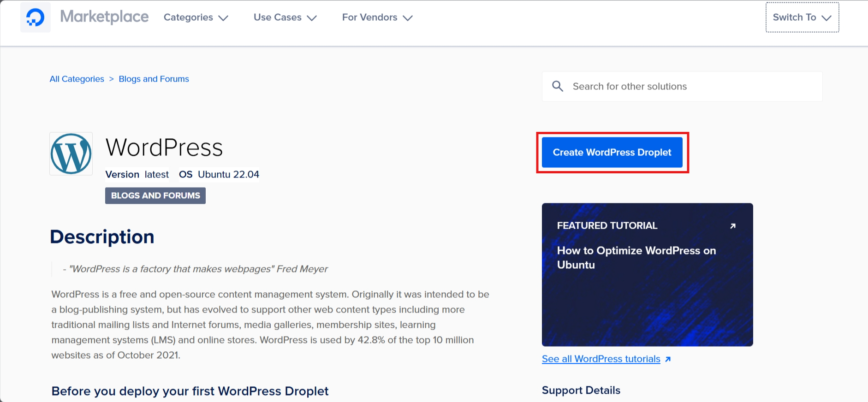Open the Categories dropdown menu
The height and width of the screenshot is (402, 868).
tap(196, 18)
